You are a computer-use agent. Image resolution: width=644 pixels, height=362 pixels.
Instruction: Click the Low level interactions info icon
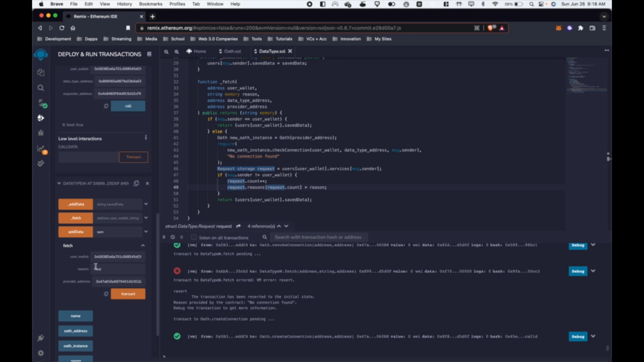tap(146, 137)
